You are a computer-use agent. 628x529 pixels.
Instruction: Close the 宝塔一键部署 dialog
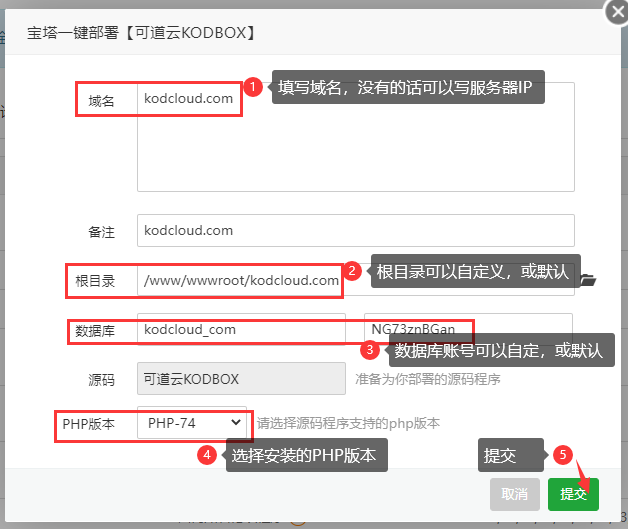coord(616,12)
